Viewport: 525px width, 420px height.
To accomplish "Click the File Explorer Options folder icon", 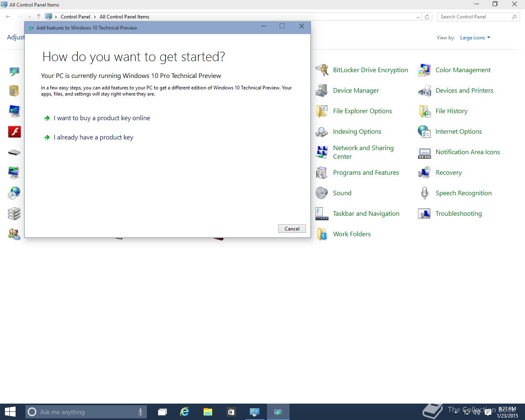I will point(322,111).
